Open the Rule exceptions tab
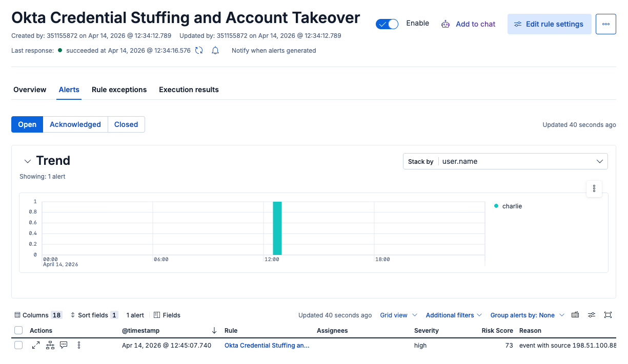The width and height of the screenshot is (628, 364). coord(119,90)
